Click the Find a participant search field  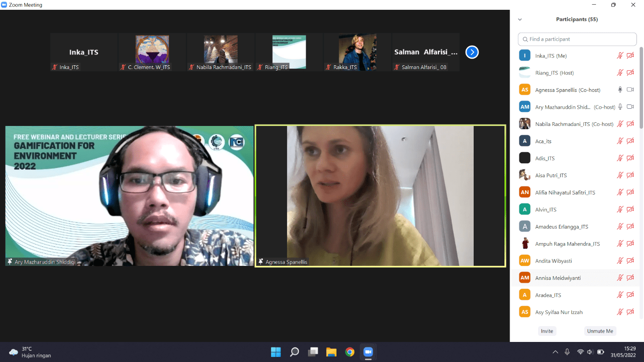pyautogui.click(x=577, y=39)
